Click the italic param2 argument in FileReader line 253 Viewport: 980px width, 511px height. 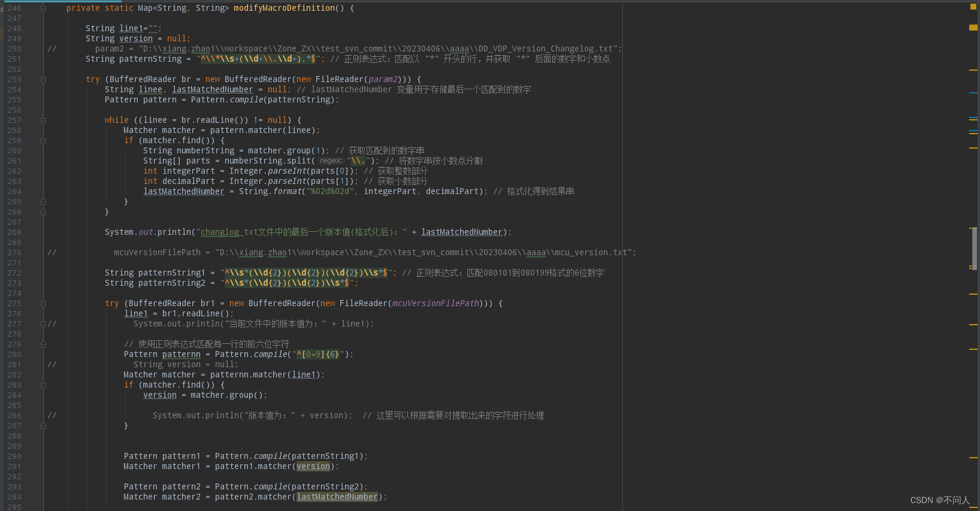tap(383, 80)
